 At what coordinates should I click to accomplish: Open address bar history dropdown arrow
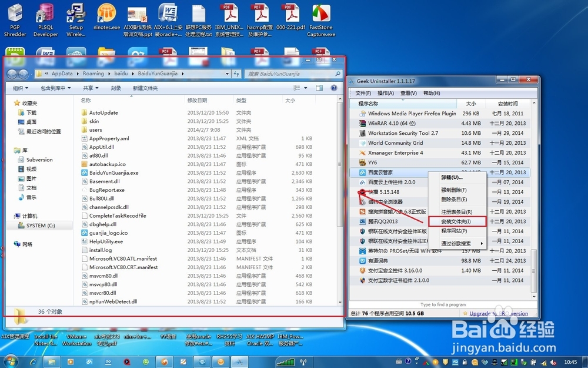227,74
